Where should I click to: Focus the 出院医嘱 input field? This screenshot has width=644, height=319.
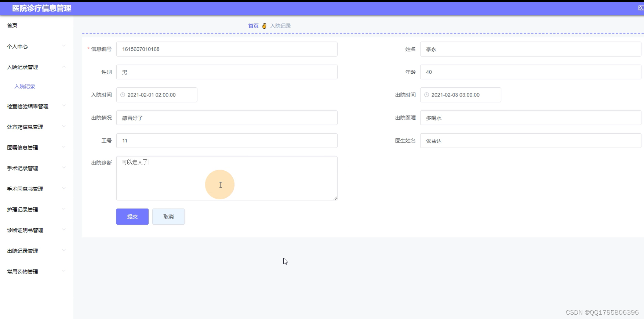[x=531, y=118]
